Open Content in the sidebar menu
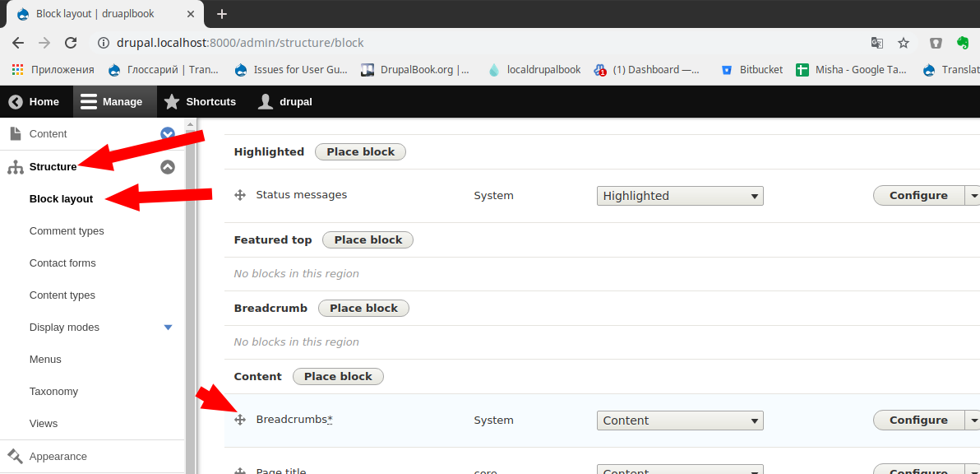Viewport: 980px width, 474px height. pyautogui.click(x=49, y=134)
